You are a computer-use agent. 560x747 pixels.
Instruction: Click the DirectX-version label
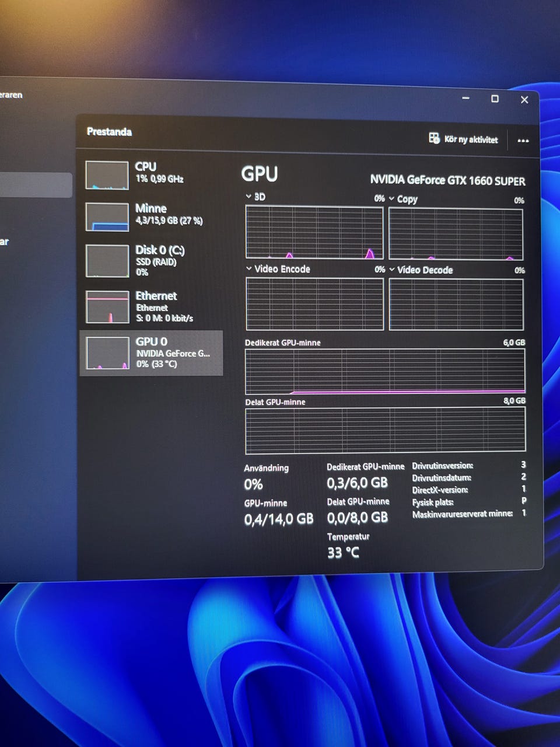point(440,490)
